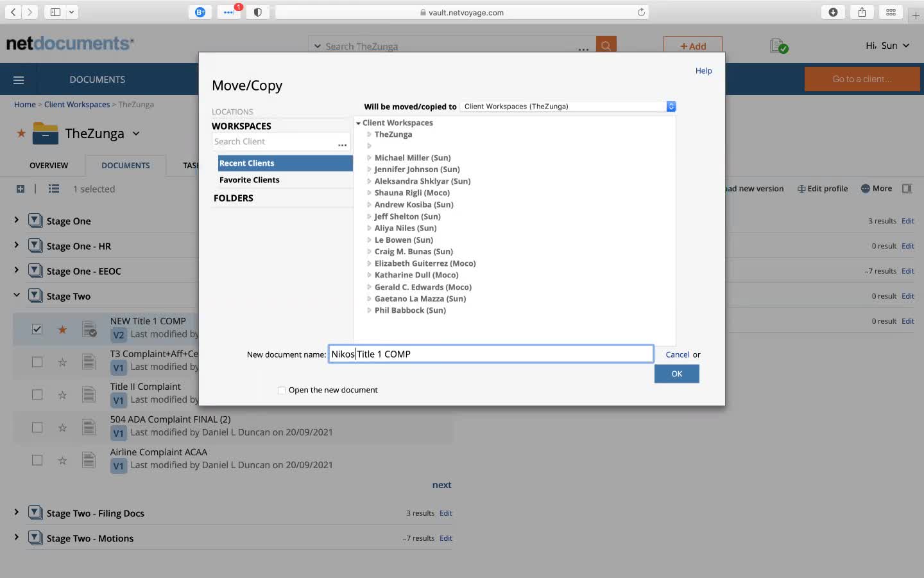This screenshot has width=924, height=578.
Task: Star the 504 ADA Complaint FINAL document
Action: [x=62, y=428]
